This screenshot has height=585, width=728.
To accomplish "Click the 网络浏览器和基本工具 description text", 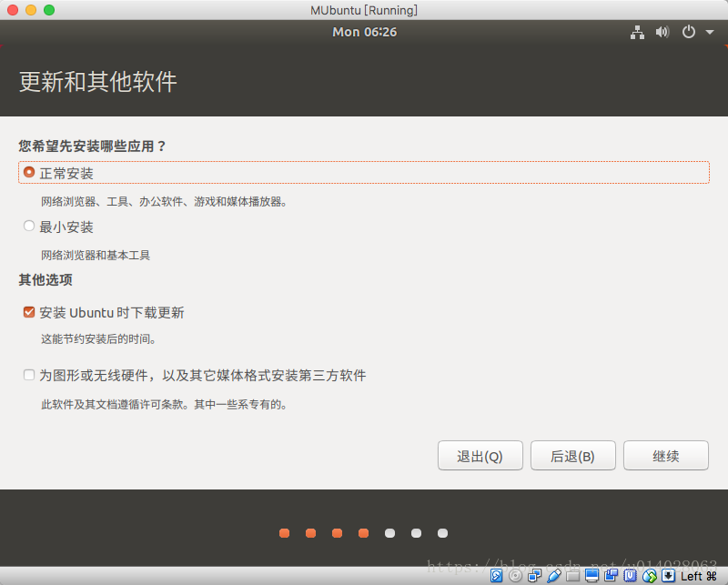I will click(x=96, y=255).
